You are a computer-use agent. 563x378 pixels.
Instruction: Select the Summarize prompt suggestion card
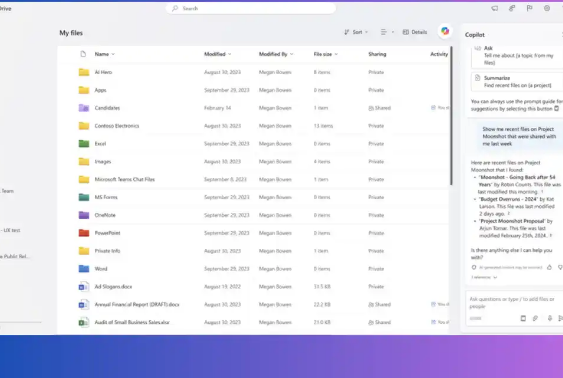point(517,81)
